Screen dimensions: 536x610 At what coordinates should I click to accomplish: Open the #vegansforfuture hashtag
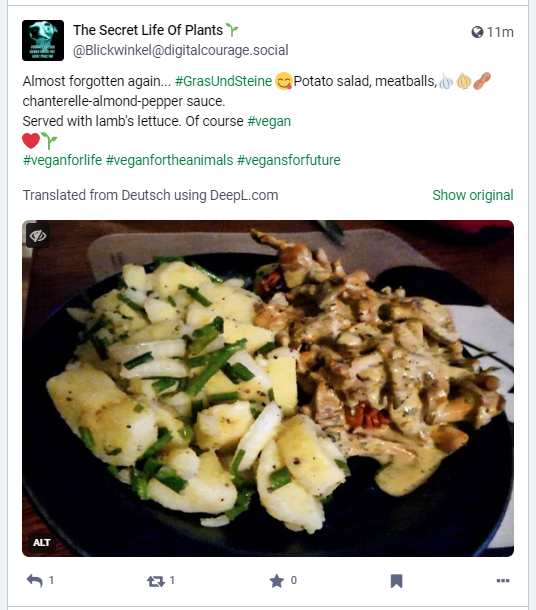click(289, 160)
